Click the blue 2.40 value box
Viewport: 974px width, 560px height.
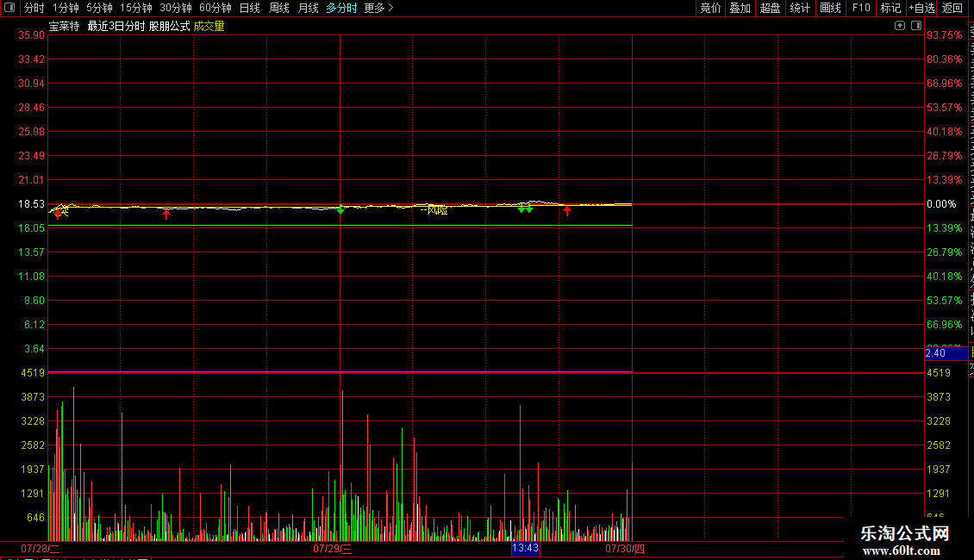click(x=946, y=353)
